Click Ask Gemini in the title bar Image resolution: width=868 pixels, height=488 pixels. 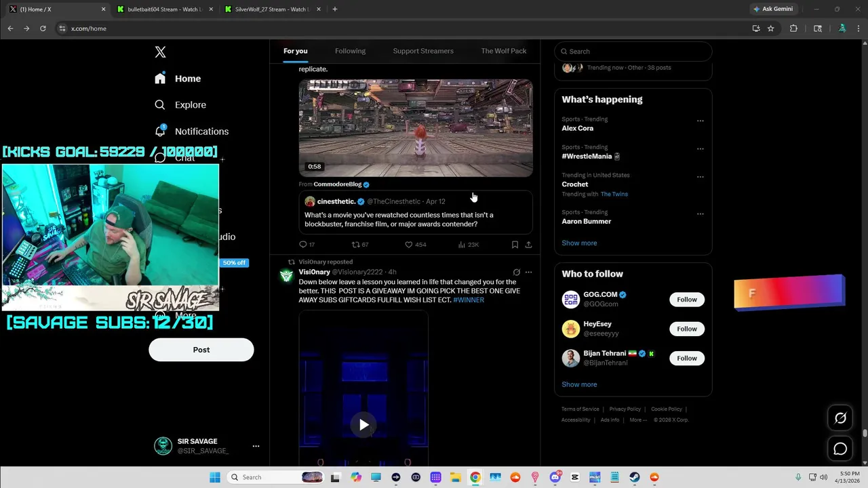click(x=772, y=9)
